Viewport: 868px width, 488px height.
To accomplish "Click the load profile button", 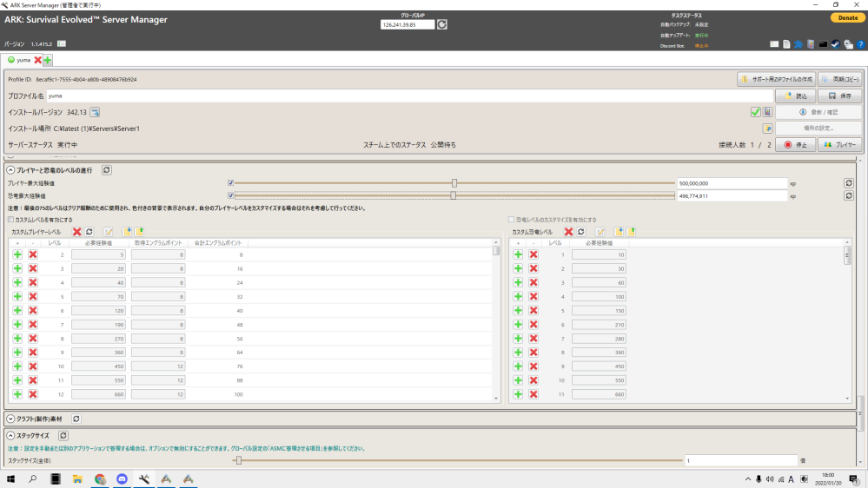I will (x=796, y=96).
